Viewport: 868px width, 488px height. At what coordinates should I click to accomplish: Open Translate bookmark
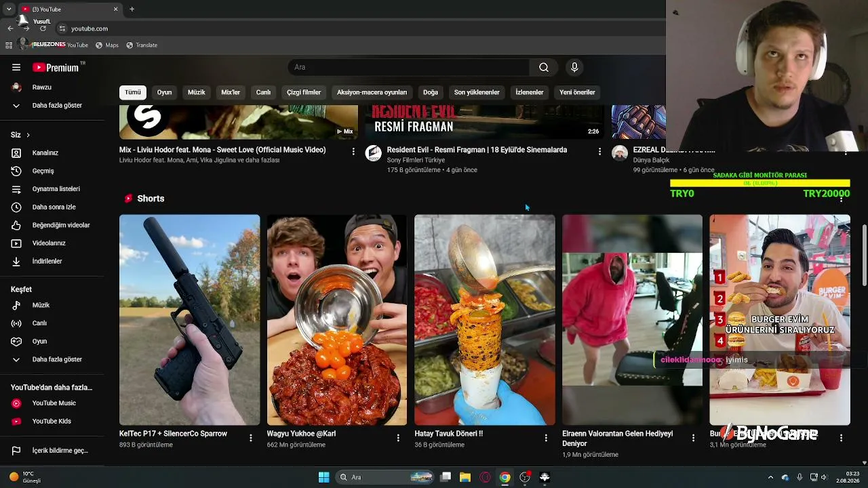[142, 45]
